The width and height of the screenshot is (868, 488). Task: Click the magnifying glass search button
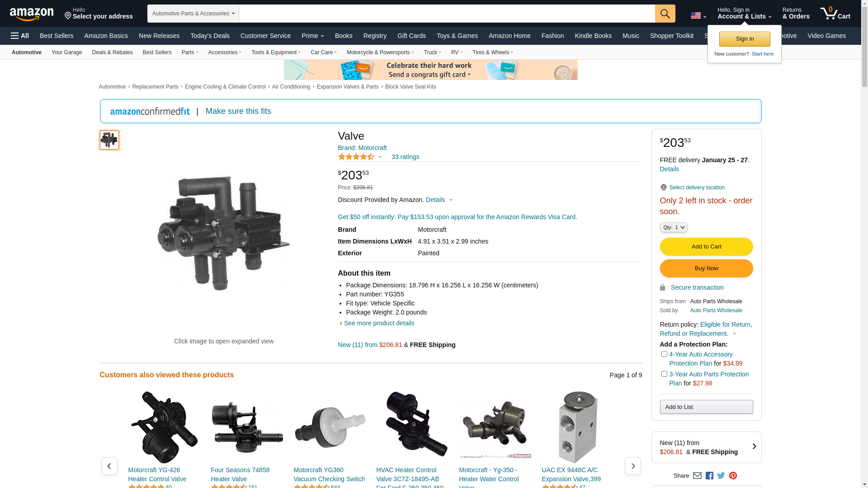pos(665,14)
